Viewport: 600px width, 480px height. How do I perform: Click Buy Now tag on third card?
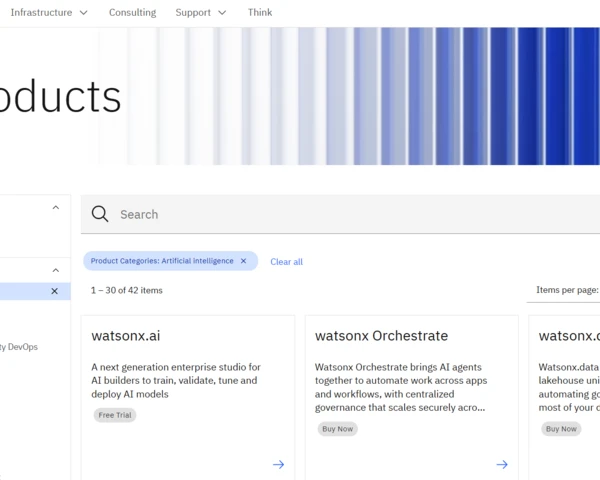(561, 429)
